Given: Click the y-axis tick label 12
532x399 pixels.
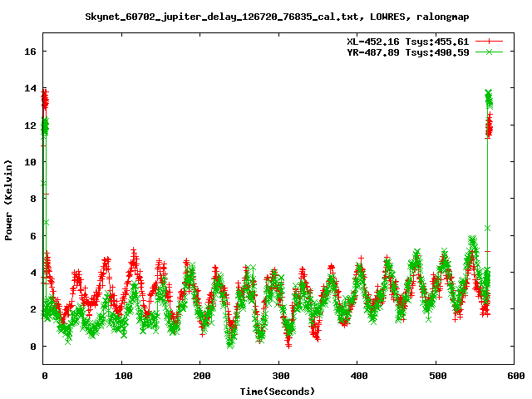Looking at the screenshot, I should click(30, 126).
